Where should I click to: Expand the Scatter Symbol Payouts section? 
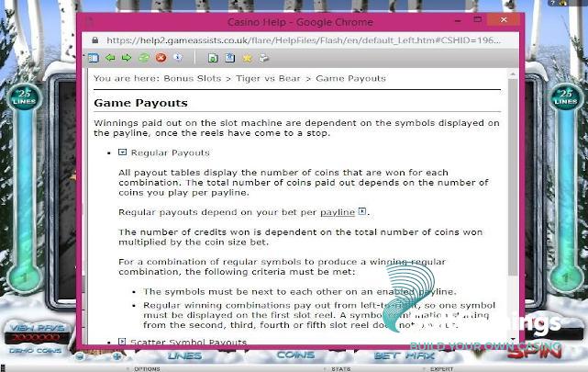[122, 342]
